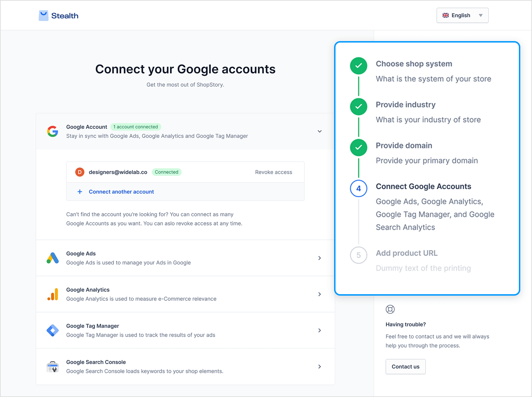
Task: Click 'Stay in sync with Google Ads' description
Action: click(157, 136)
